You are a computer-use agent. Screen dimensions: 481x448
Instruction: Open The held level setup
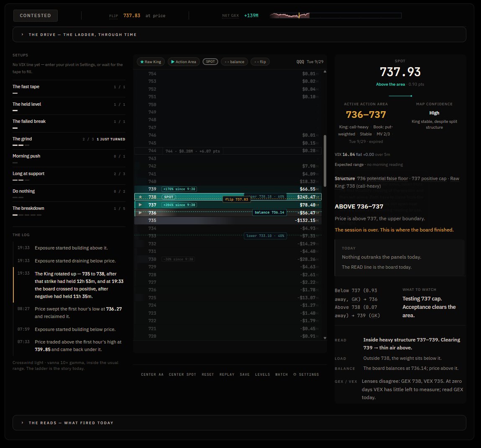point(69,106)
